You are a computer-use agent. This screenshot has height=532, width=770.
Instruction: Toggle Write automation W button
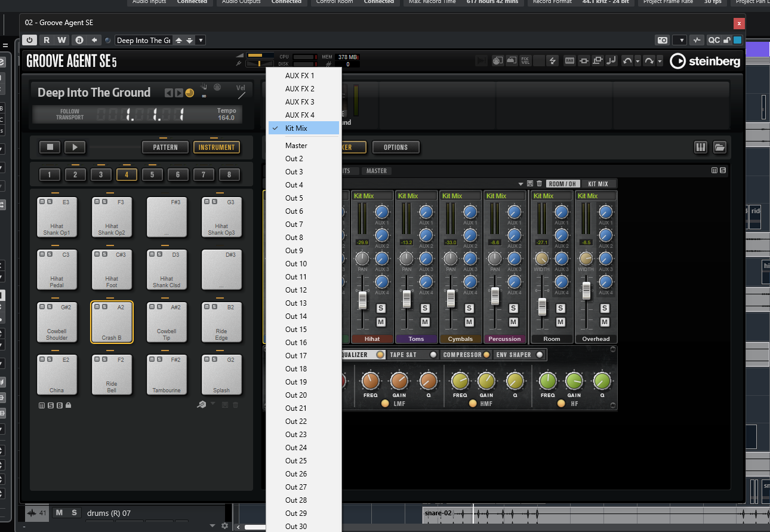click(62, 40)
